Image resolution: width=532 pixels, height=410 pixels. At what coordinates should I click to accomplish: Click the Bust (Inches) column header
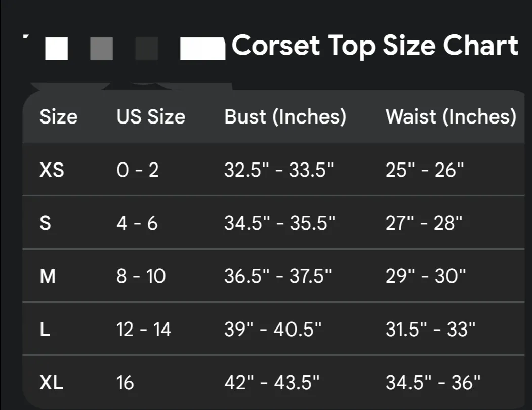pos(285,117)
